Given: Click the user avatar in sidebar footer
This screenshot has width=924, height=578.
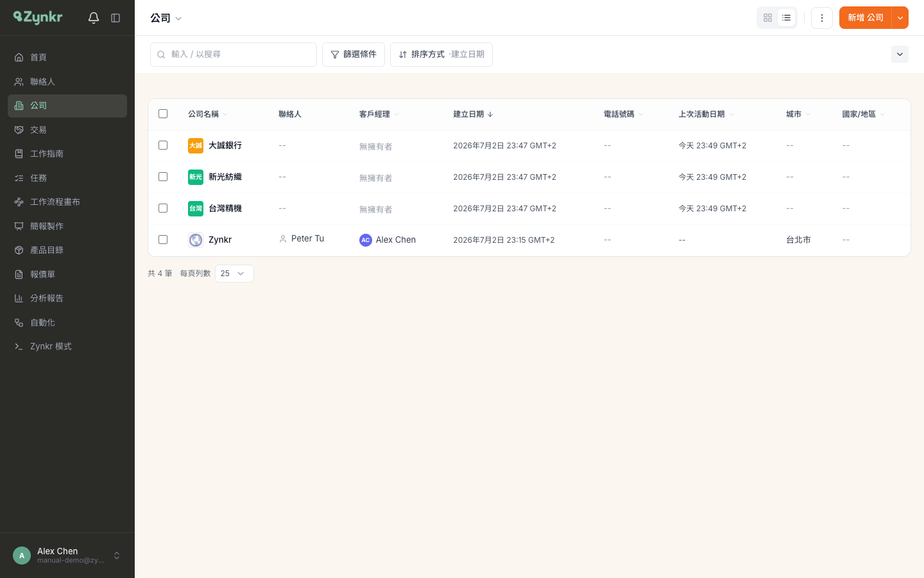Looking at the screenshot, I should tap(22, 556).
